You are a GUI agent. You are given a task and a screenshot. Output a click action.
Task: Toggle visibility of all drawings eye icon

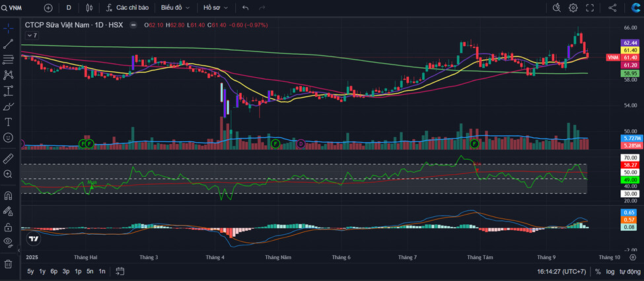tap(9, 241)
